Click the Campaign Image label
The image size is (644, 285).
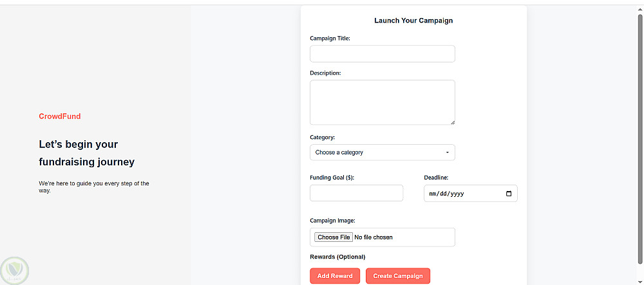[332, 221]
